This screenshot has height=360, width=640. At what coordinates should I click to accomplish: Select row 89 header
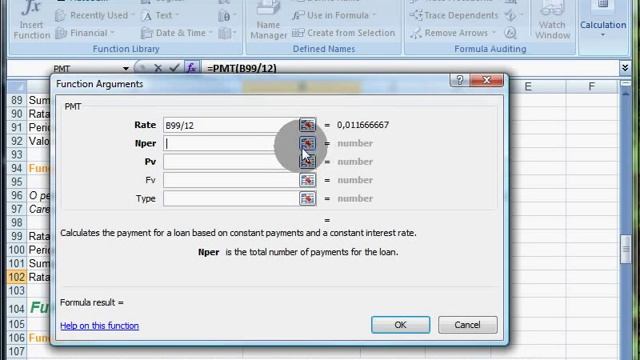click(x=17, y=100)
